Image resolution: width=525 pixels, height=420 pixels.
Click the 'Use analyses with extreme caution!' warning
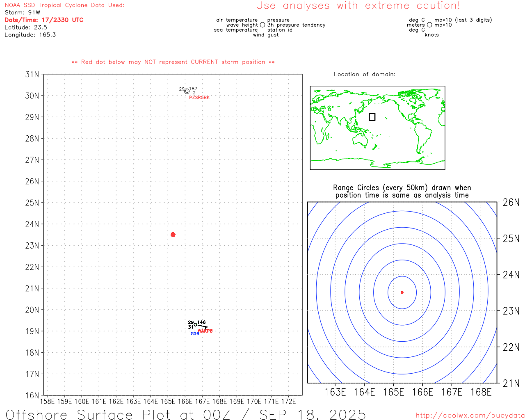pos(358,6)
